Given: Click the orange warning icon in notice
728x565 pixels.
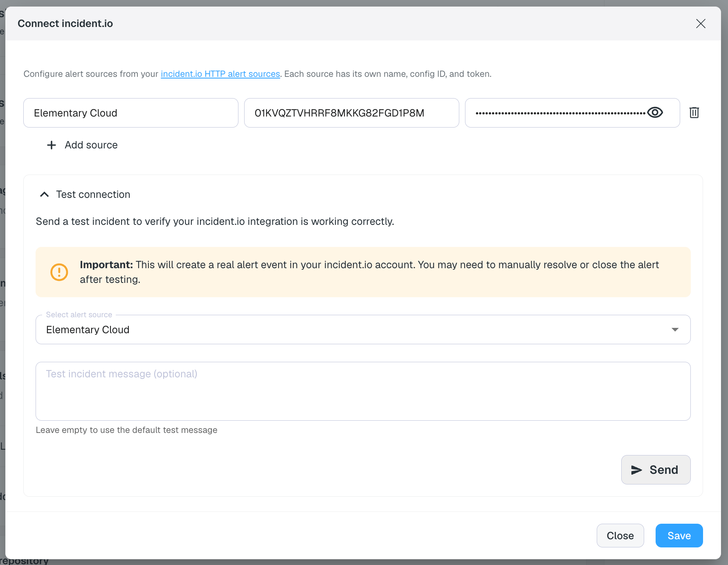Looking at the screenshot, I should point(59,272).
